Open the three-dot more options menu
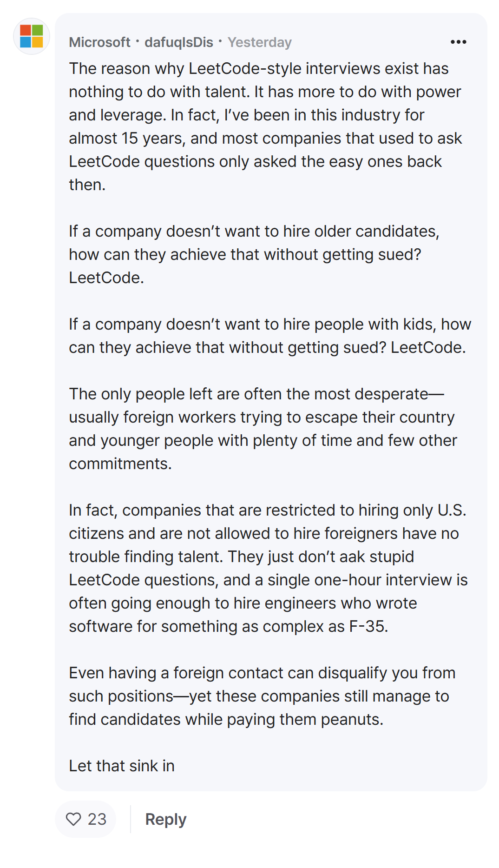Screen dimensions: 499x868 [x=458, y=42]
